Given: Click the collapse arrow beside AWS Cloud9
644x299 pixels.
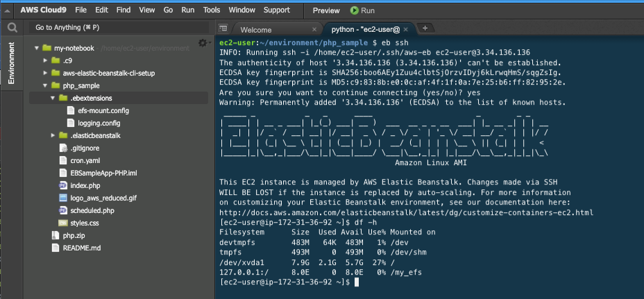Looking at the screenshot, I should 7,10.
